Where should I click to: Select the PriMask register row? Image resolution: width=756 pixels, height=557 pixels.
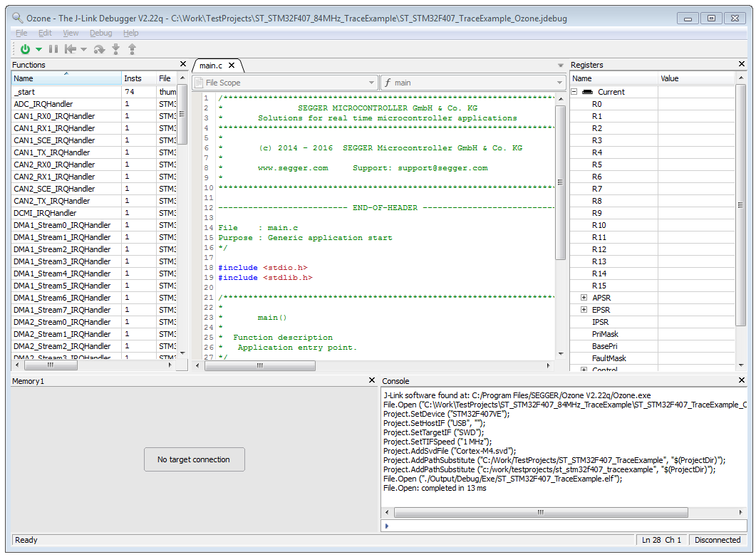[x=653, y=334]
